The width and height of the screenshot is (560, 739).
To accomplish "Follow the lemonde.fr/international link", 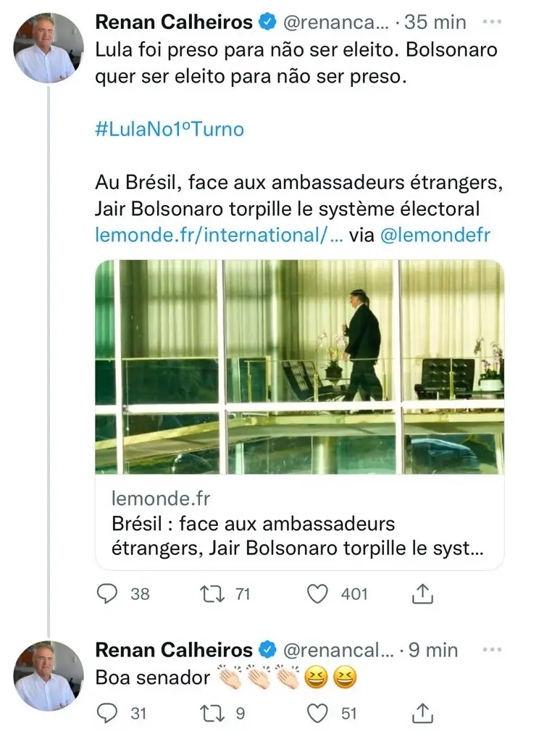I will tap(220, 235).
